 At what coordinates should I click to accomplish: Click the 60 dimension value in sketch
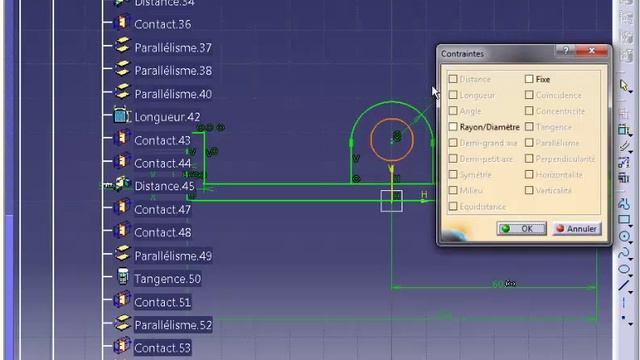[498, 283]
